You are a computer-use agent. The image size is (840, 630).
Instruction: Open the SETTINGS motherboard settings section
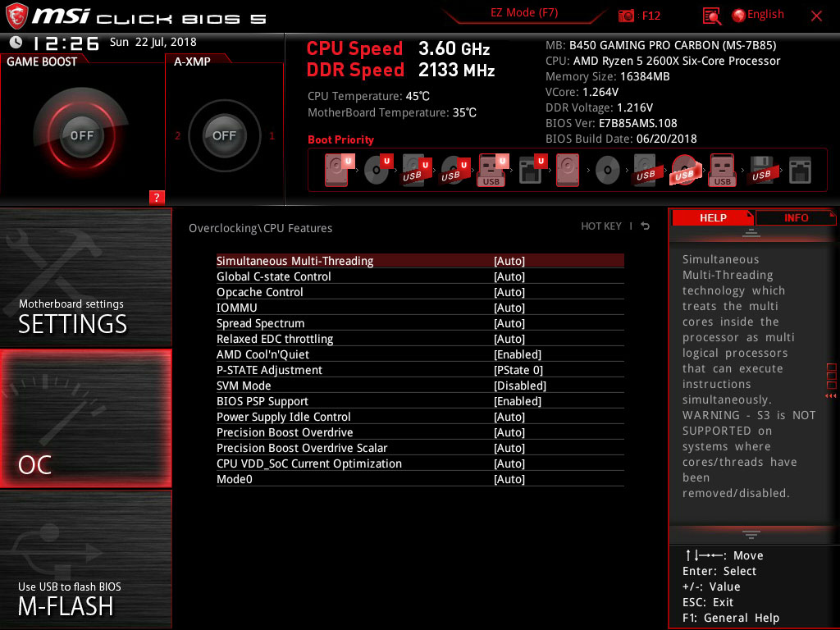tap(85, 277)
